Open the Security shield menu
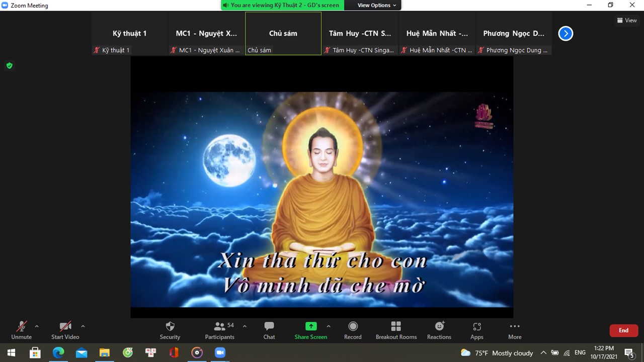The image size is (644, 362). click(170, 330)
